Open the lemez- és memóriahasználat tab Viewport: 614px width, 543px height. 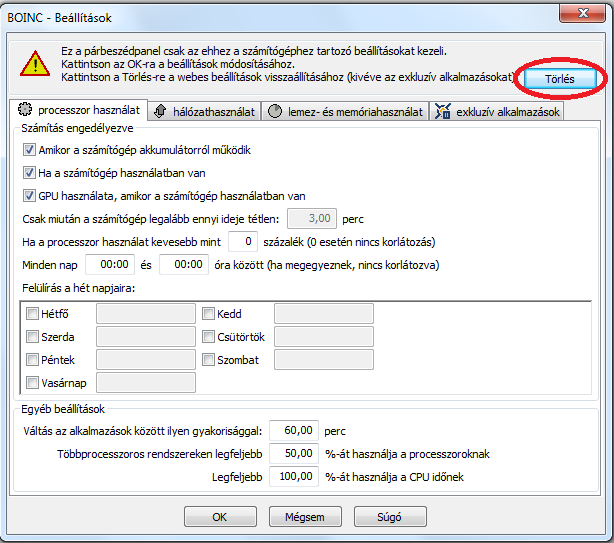[x=345, y=112]
